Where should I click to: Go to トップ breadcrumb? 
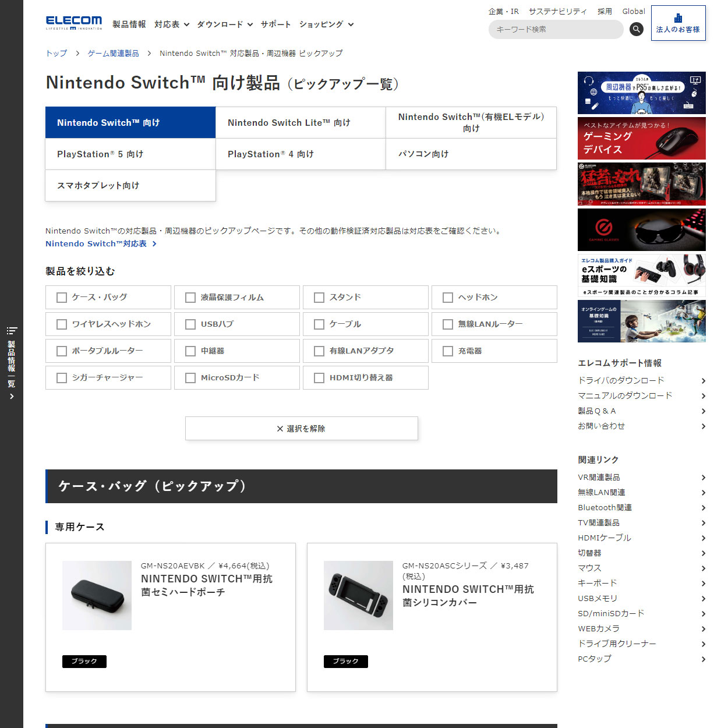click(56, 54)
